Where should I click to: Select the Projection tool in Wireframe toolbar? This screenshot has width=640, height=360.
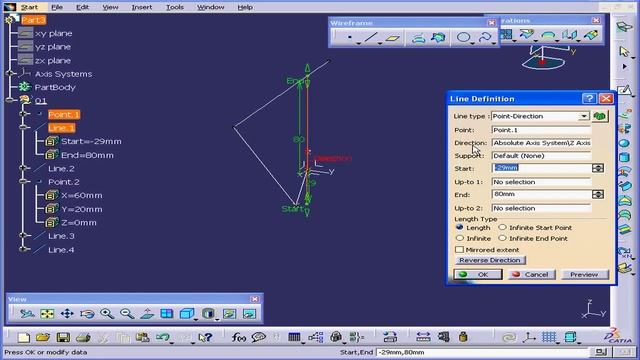[418, 38]
